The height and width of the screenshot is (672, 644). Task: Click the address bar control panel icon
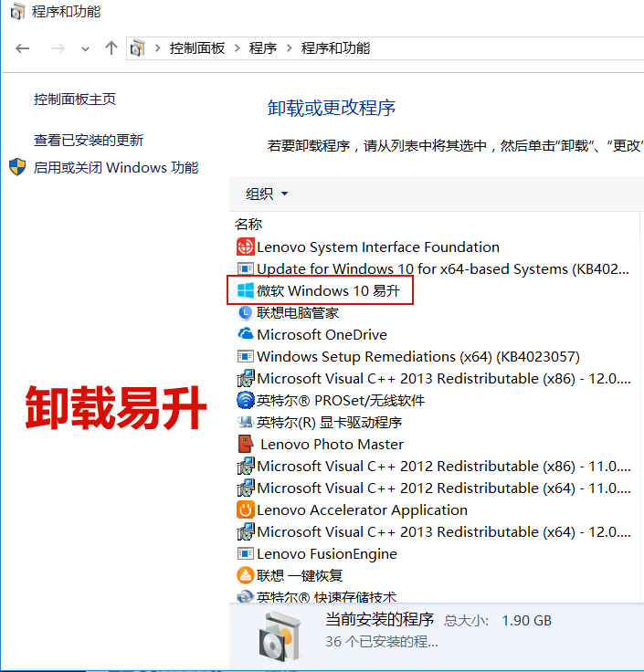138,48
